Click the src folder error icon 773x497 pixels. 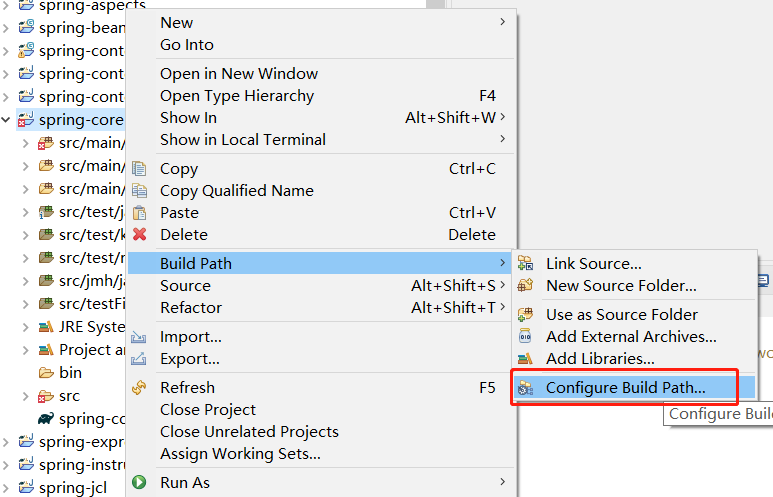pyautogui.click(x=46, y=396)
